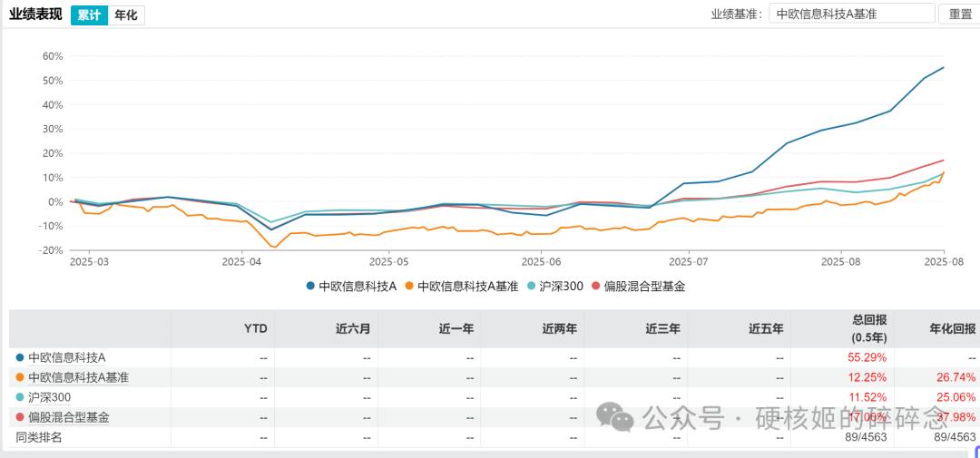The width and height of the screenshot is (980, 458).
Task: Toggle 沪深300 series in chart legend
Action: pos(554,287)
